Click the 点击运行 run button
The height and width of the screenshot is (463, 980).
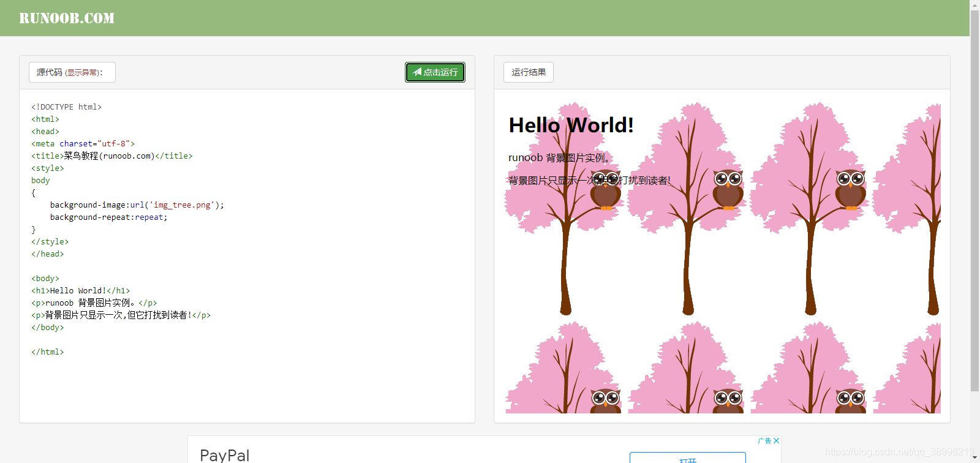click(x=435, y=72)
